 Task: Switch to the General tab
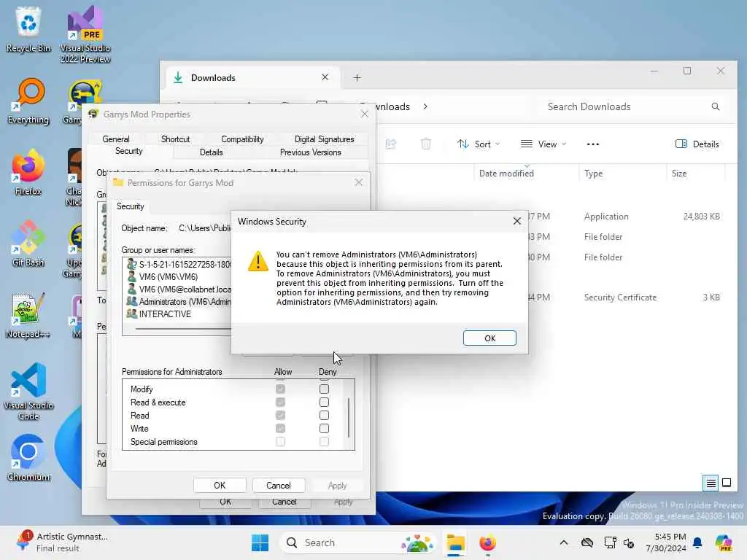coord(116,139)
